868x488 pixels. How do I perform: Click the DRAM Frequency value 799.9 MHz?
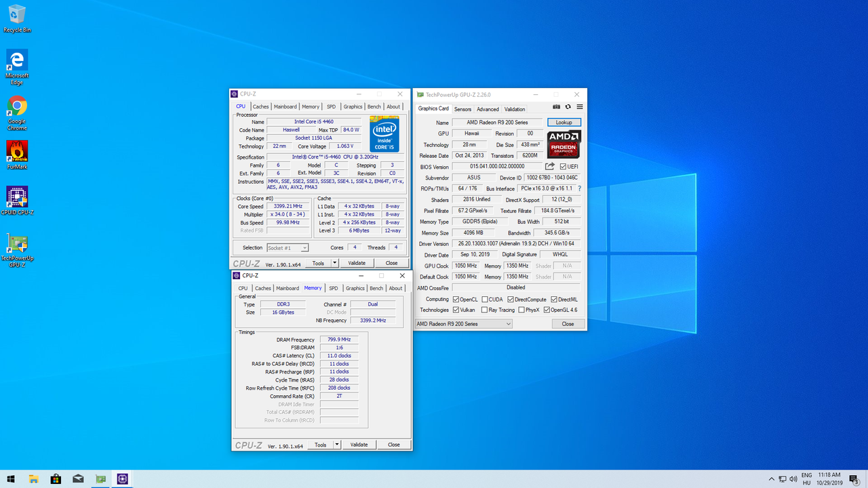[x=339, y=340]
